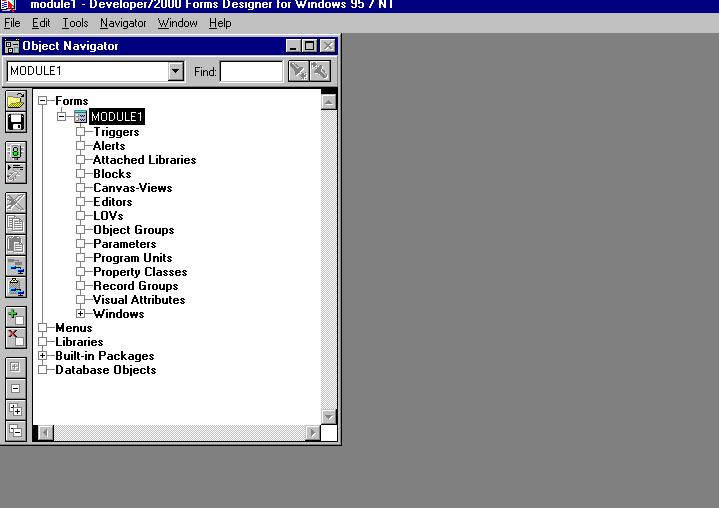Click the Copy Properties icon
719x508 pixels.
(x=16, y=266)
